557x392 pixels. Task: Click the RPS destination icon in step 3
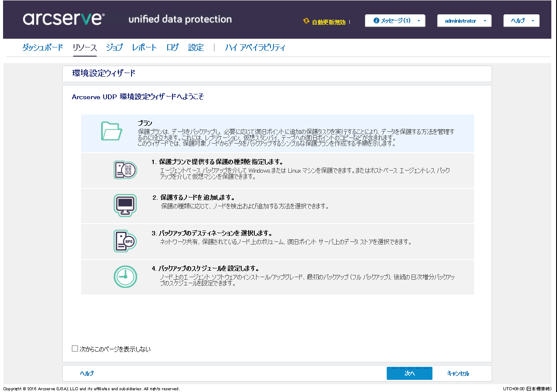[x=125, y=241]
